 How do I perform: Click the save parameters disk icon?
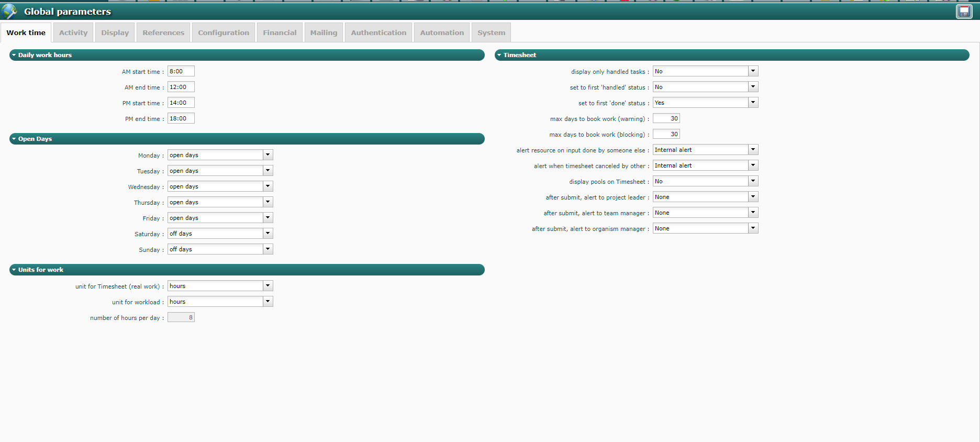point(964,12)
